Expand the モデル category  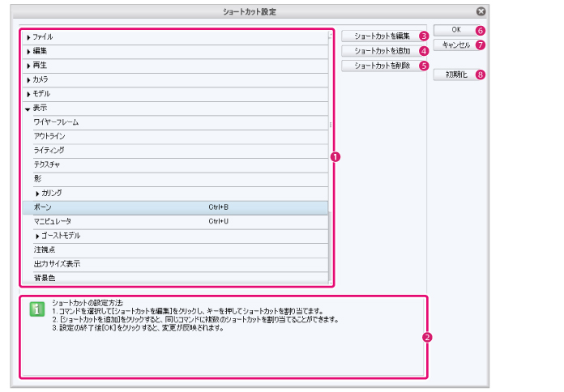click(28, 94)
